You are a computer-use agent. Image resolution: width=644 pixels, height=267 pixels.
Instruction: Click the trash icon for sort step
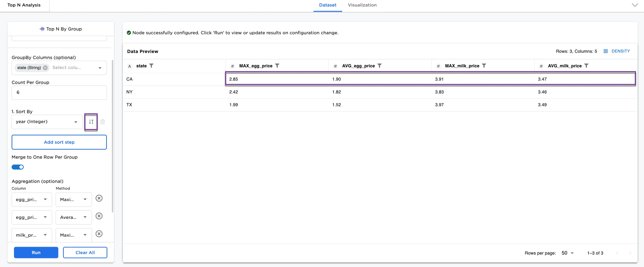click(x=103, y=122)
